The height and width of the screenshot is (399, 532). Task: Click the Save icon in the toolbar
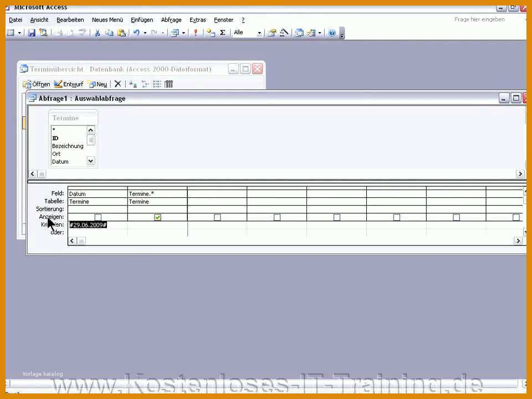(x=32, y=33)
